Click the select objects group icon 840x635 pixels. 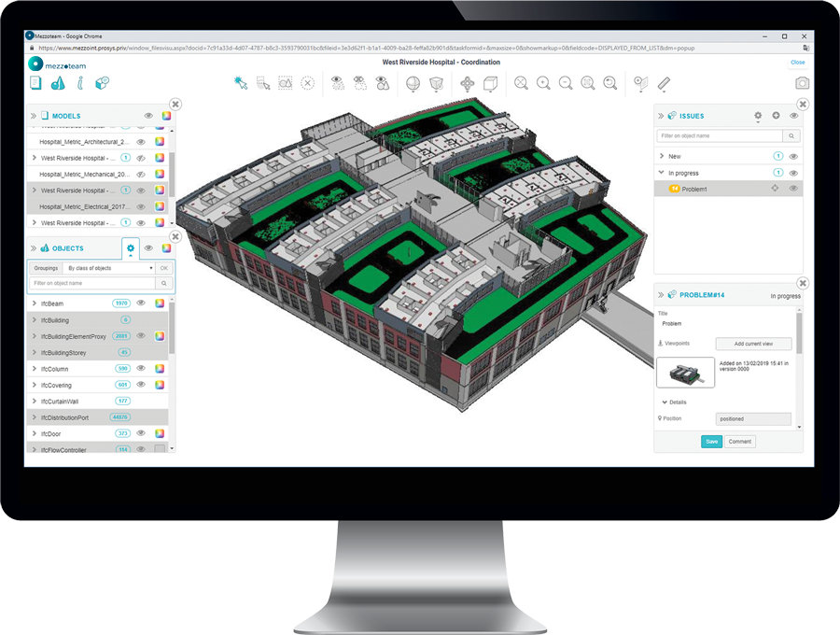click(285, 83)
